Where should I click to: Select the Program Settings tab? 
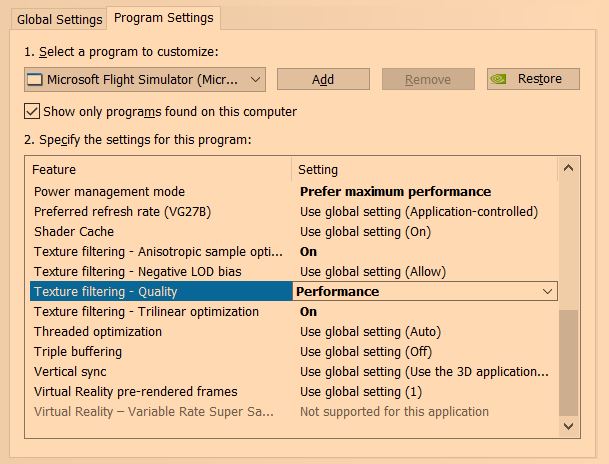click(161, 18)
